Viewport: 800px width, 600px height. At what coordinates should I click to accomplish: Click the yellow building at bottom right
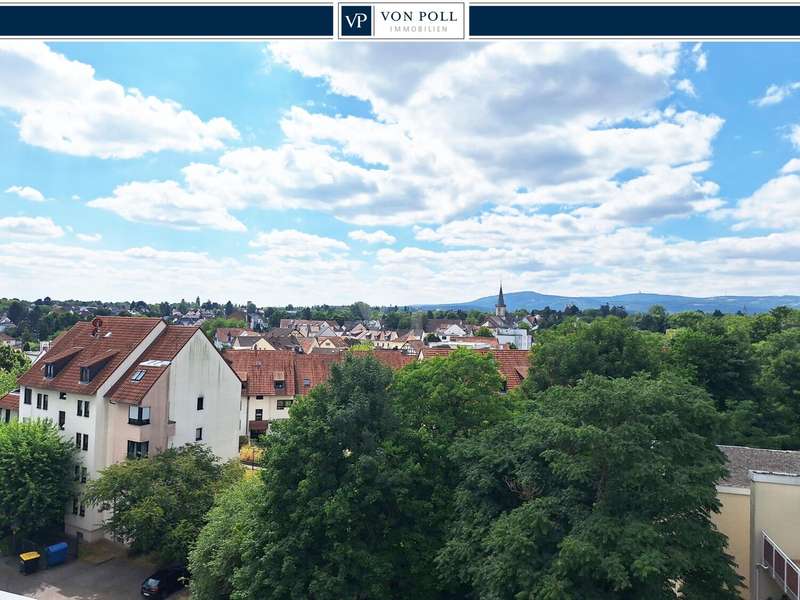(x=737, y=520)
